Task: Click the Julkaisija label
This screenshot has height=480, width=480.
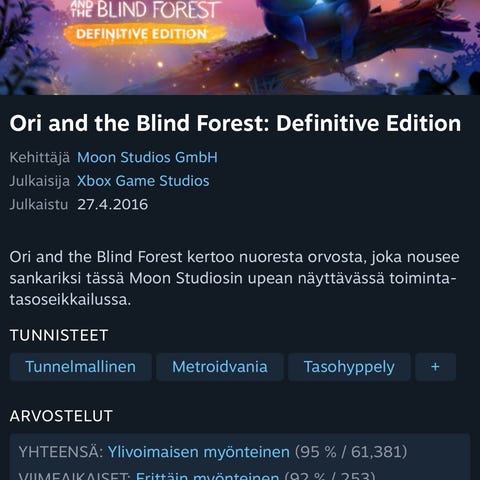Action: pyautogui.click(x=40, y=181)
